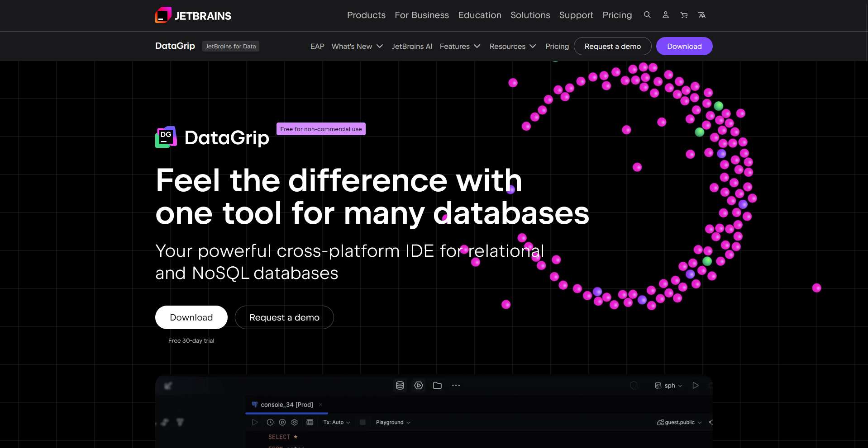This screenshot has width=868, height=448.
Task: Open the sph data source dropdown
Action: (x=669, y=386)
